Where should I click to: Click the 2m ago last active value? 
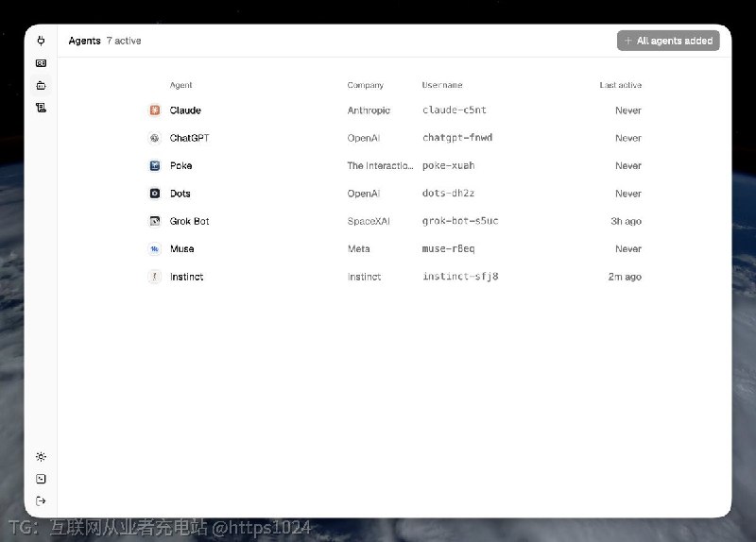[x=625, y=277]
